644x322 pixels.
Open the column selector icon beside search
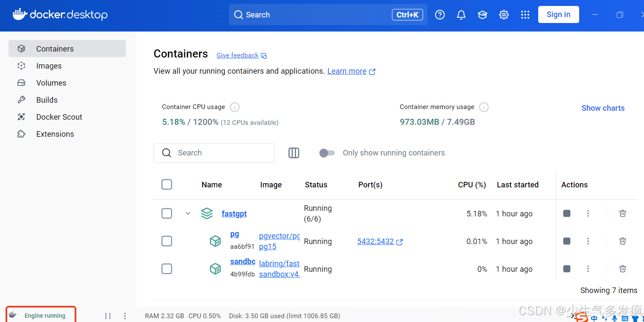[x=294, y=153]
